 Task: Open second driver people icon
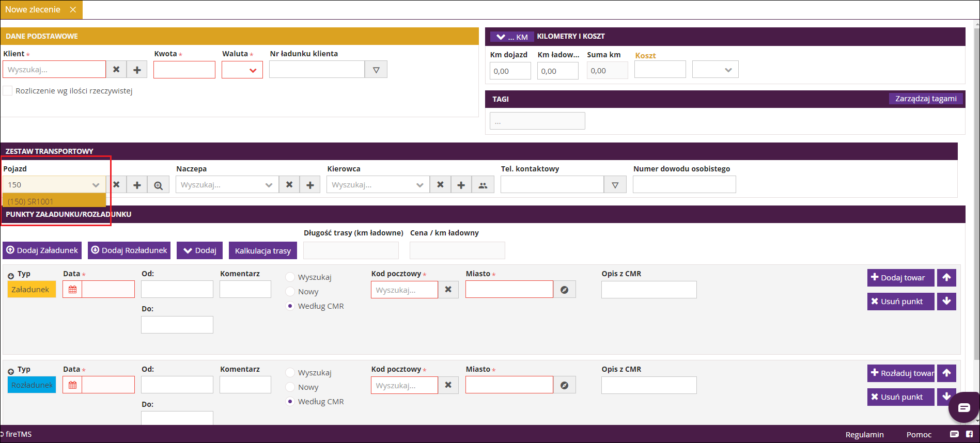(483, 185)
